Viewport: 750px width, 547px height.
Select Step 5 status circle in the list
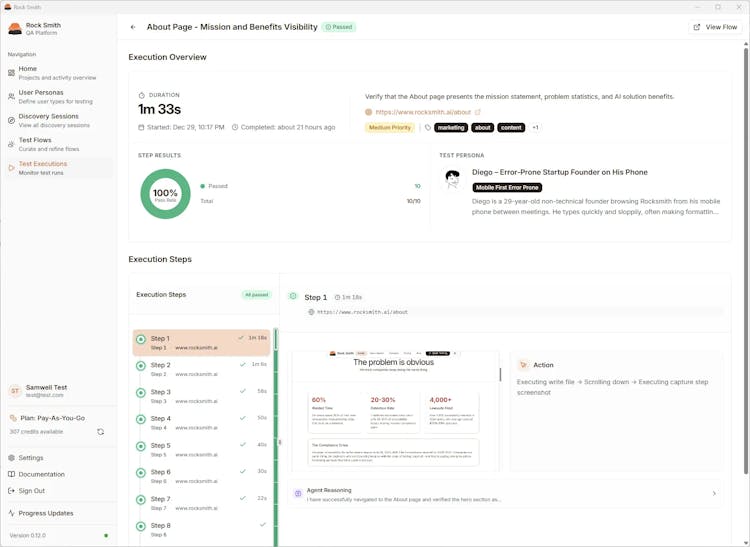(141, 446)
